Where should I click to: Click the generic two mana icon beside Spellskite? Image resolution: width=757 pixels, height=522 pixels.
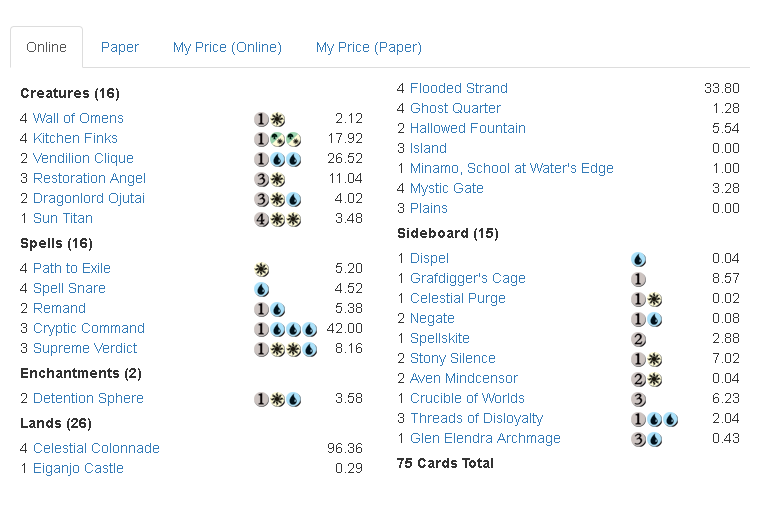pyautogui.click(x=639, y=339)
